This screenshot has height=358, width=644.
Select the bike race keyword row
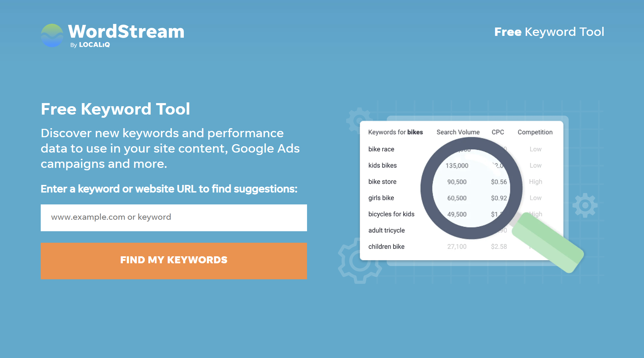pyautogui.click(x=461, y=149)
